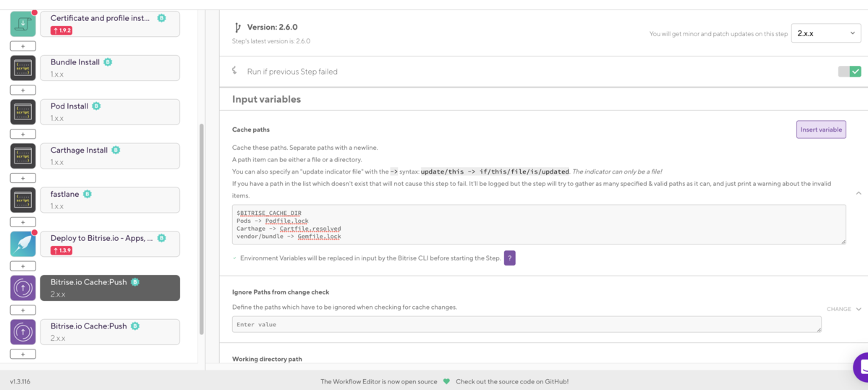
Task: Select the Deploy to Bitrise.io rocket icon
Action: pyautogui.click(x=23, y=244)
